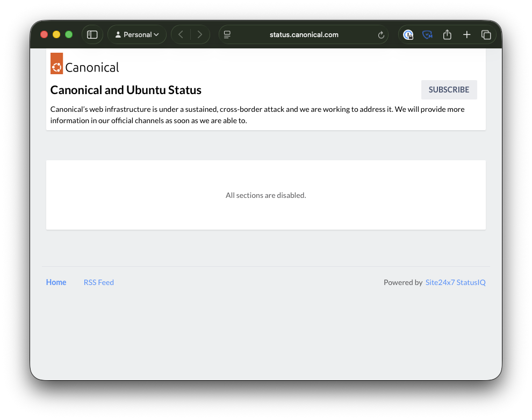Go forward with the forward arrow
Screen dimensions: 532x420
pyautogui.click(x=200, y=34)
